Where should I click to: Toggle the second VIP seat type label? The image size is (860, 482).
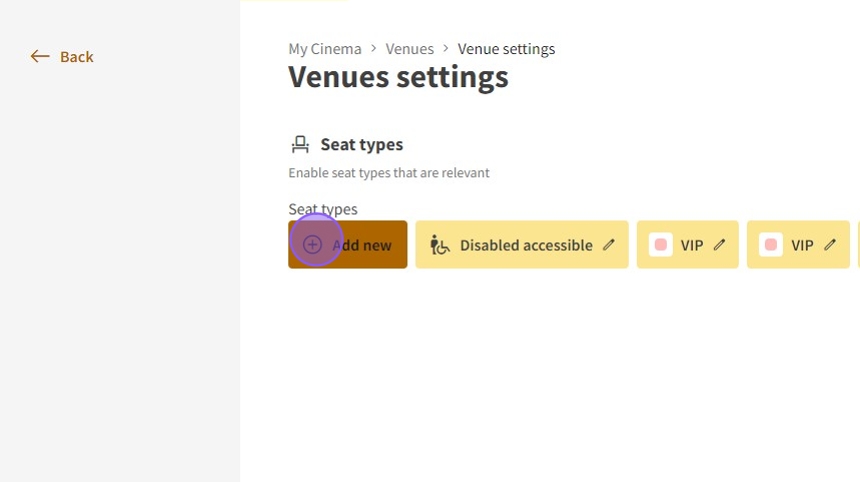coord(802,245)
